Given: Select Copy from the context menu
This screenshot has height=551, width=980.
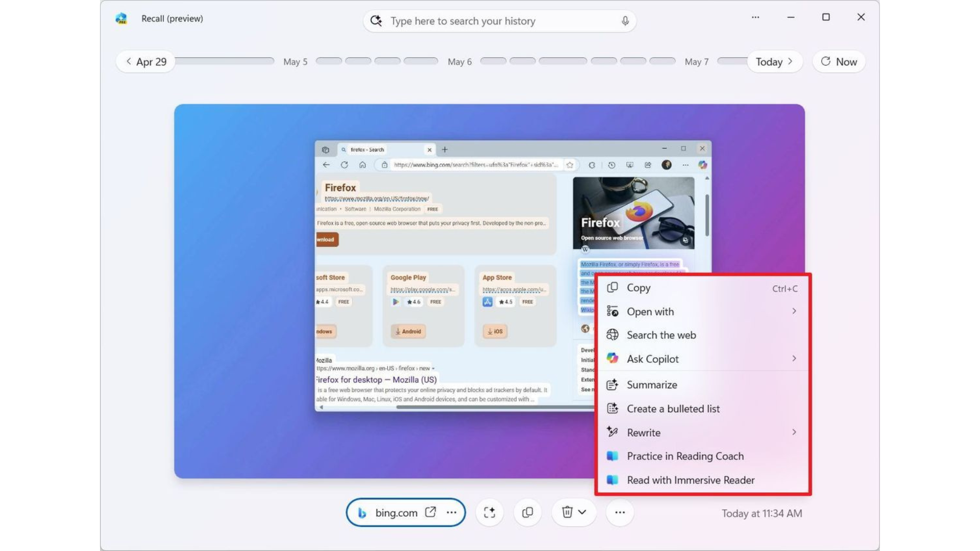Looking at the screenshot, I should click(x=638, y=288).
